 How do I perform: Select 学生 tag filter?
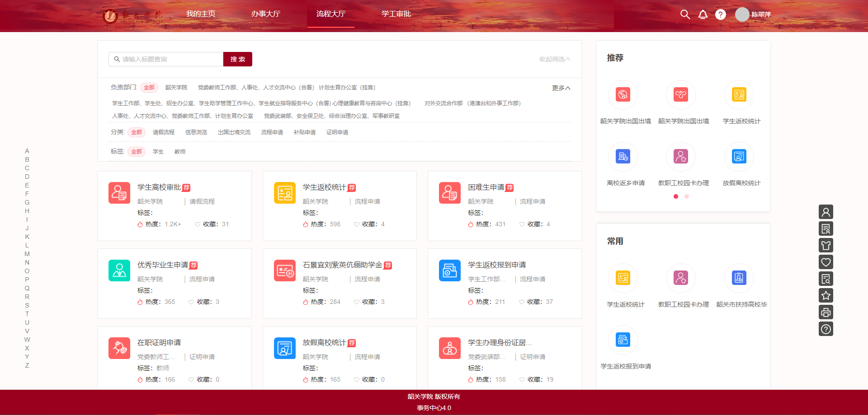(x=158, y=152)
